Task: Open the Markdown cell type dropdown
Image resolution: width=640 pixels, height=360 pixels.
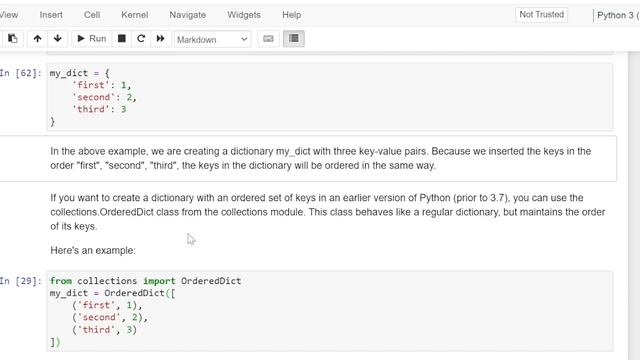Action: point(212,39)
